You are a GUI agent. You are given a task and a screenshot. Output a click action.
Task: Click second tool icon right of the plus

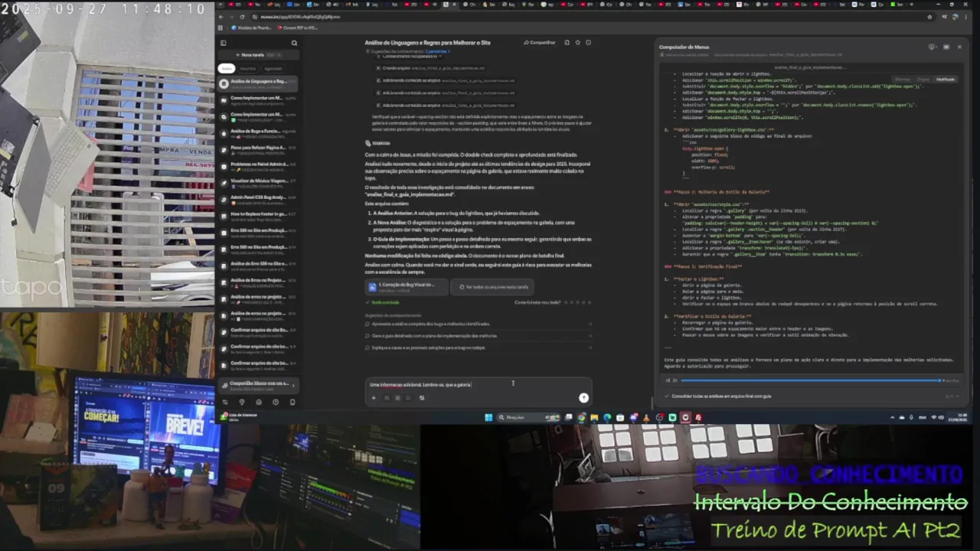(x=397, y=398)
